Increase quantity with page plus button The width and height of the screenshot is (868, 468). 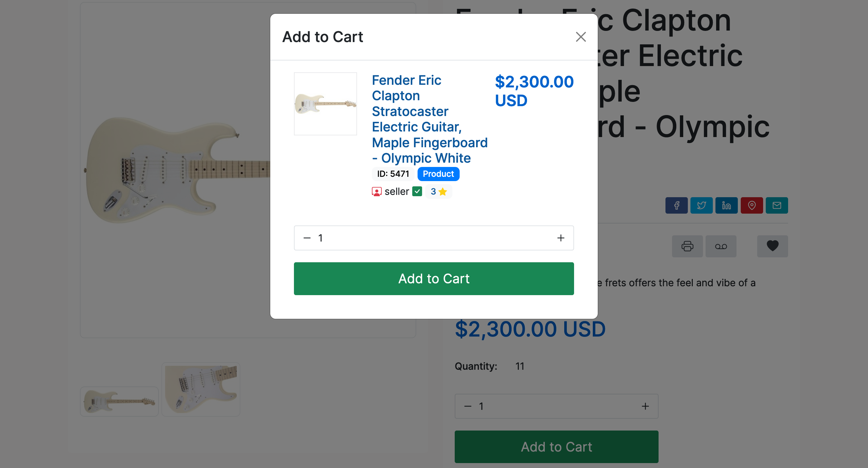[645, 406]
